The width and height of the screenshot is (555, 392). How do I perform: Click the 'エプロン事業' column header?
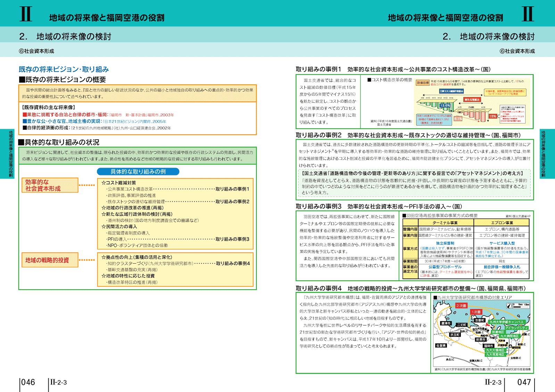point(502,223)
